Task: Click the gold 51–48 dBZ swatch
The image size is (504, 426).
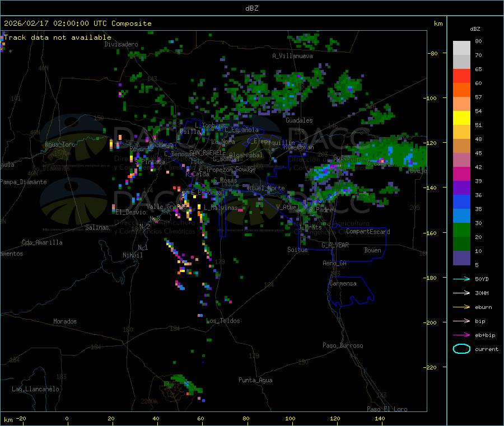Action: (461, 132)
